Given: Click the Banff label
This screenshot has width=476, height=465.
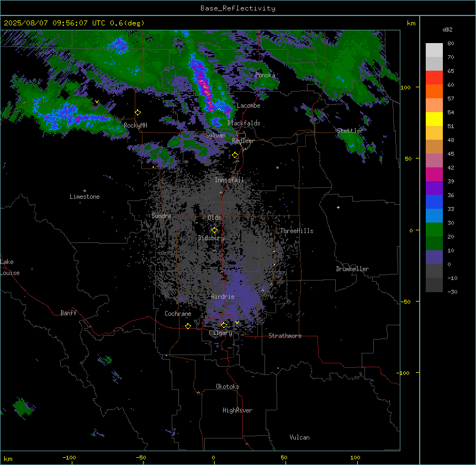Looking at the screenshot, I should pos(68,313).
